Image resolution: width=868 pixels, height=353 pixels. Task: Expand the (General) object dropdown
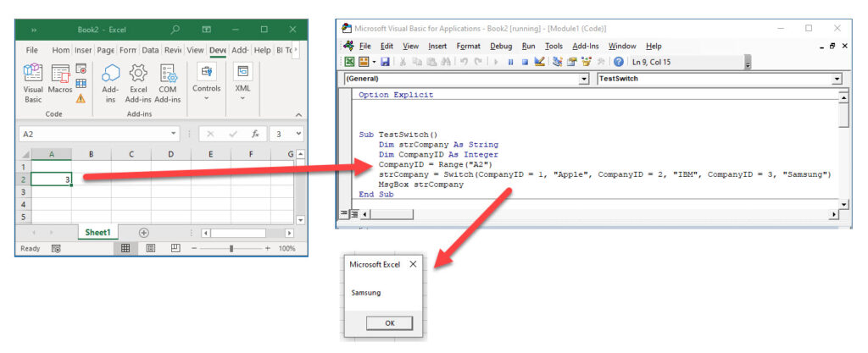click(x=583, y=79)
